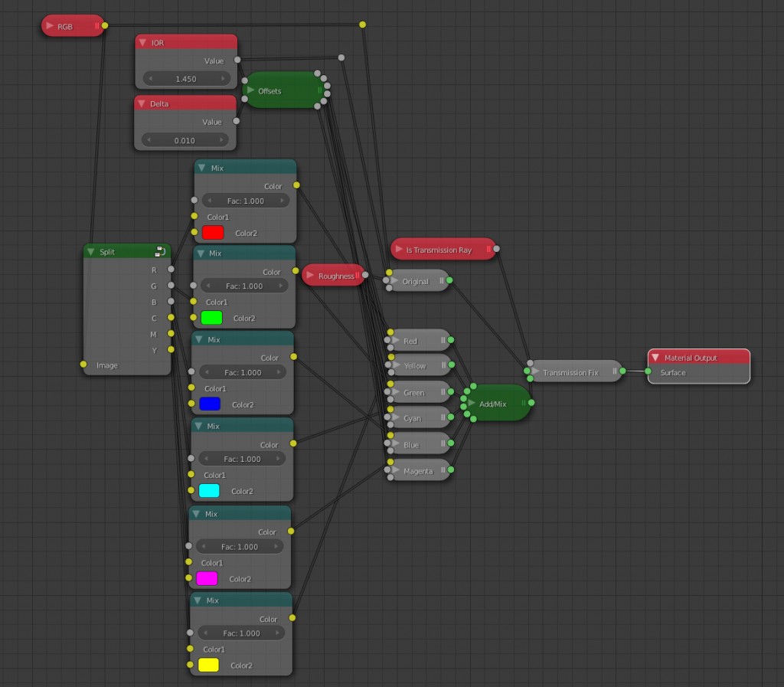Screen dimensions: 784x687
Task: Click the expand arrow on the Blue node
Action: (x=396, y=443)
